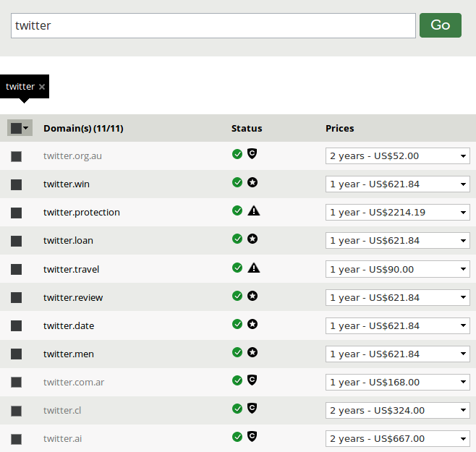Click into the domain search field
The height and width of the screenshot is (452, 476).
tap(213, 25)
